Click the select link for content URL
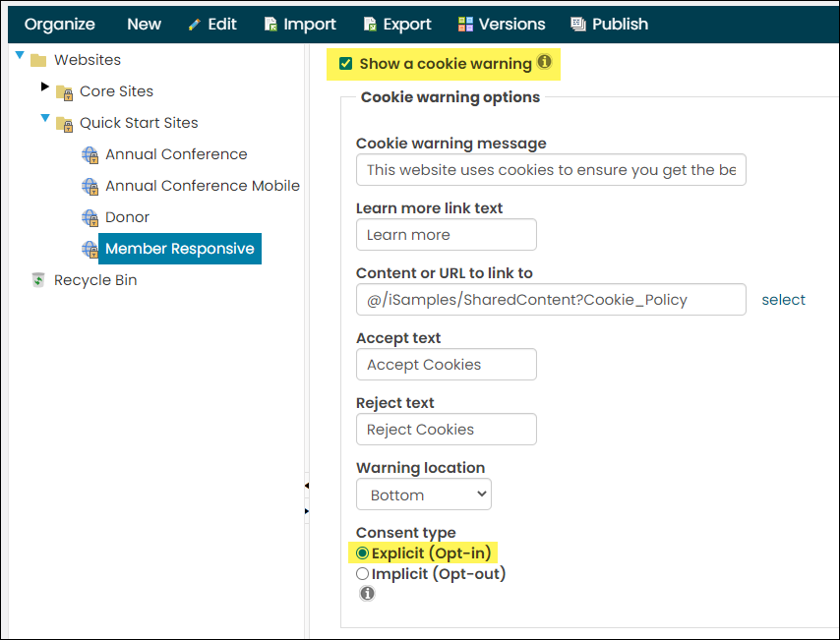This screenshot has width=840, height=640. [783, 300]
